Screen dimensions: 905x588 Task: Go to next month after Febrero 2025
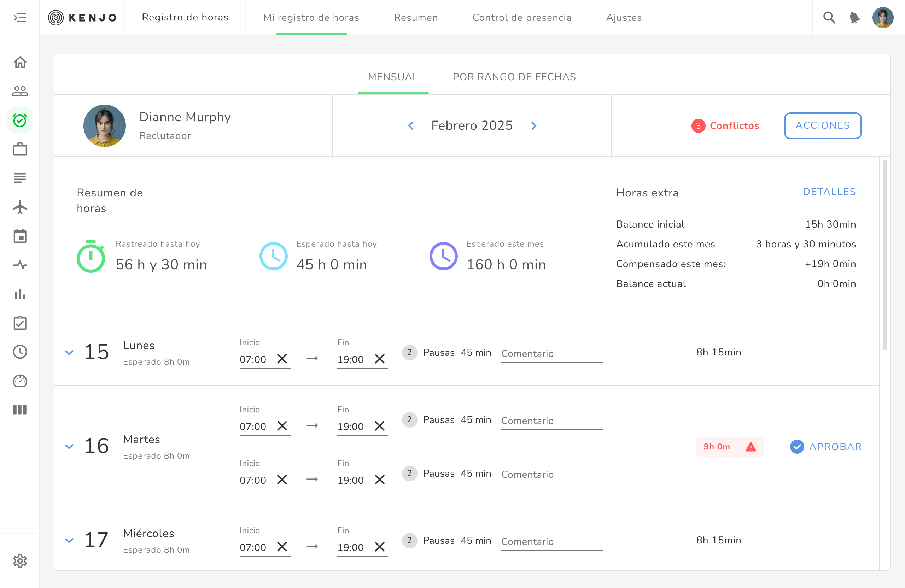point(534,126)
